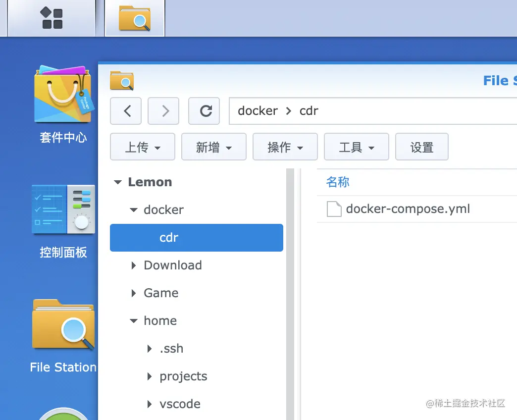Expand the vscode folder arrow

pyautogui.click(x=150, y=404)
